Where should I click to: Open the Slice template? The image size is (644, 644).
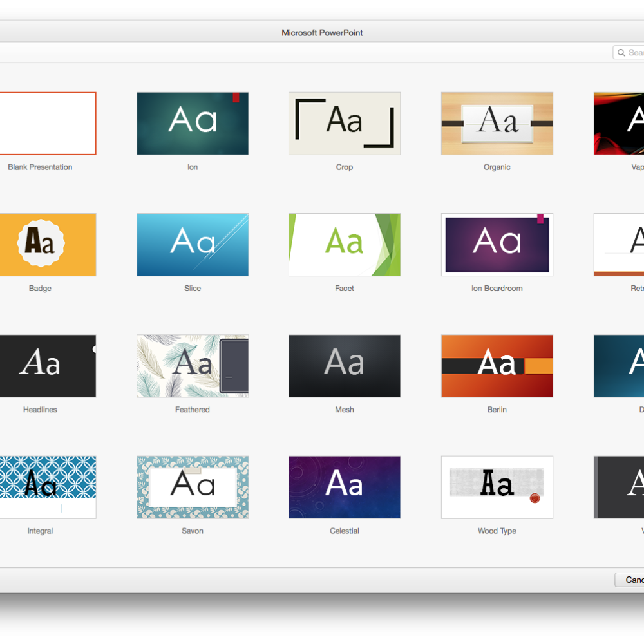click(x=192, y=244)
